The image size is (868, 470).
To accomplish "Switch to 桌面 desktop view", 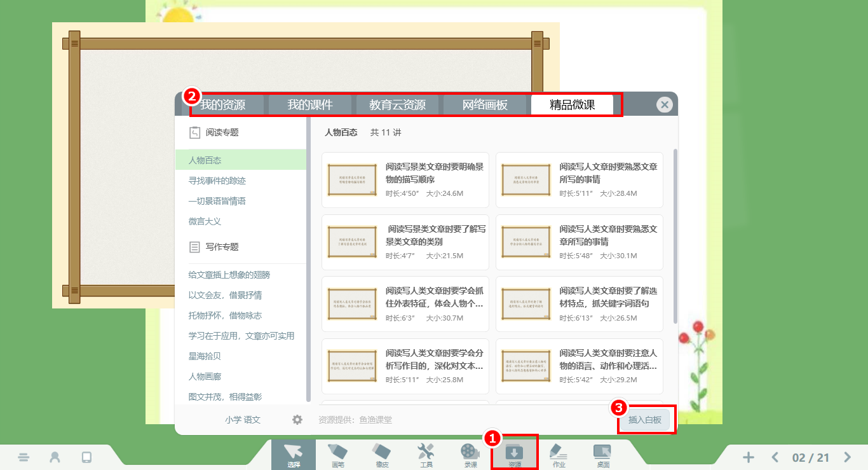I will click(x=602, y=455).
